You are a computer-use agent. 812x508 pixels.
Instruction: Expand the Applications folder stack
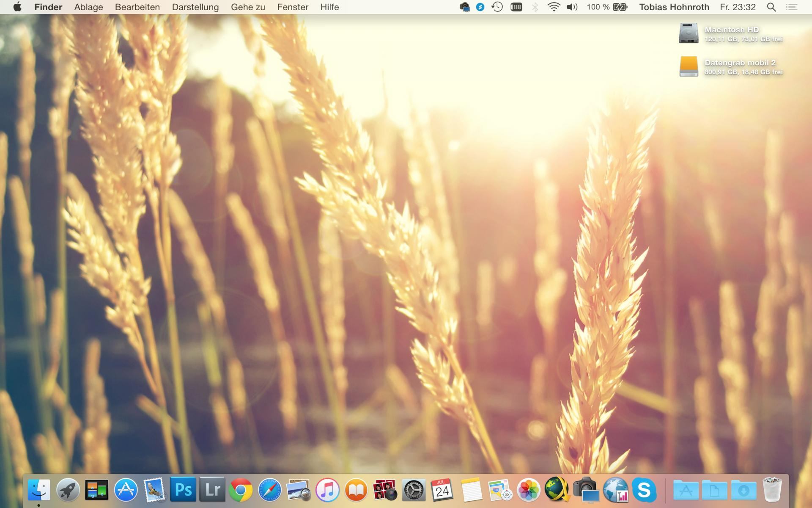pos(686,490)
